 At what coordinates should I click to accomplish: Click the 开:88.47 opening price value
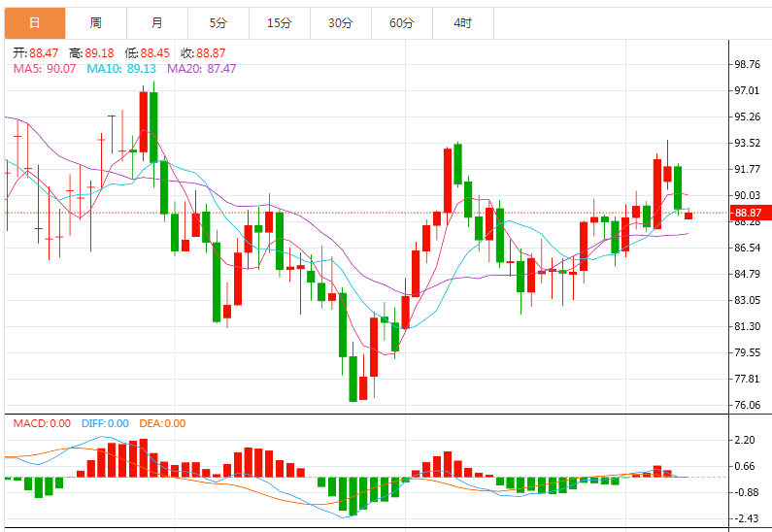[x=36, y=53]
